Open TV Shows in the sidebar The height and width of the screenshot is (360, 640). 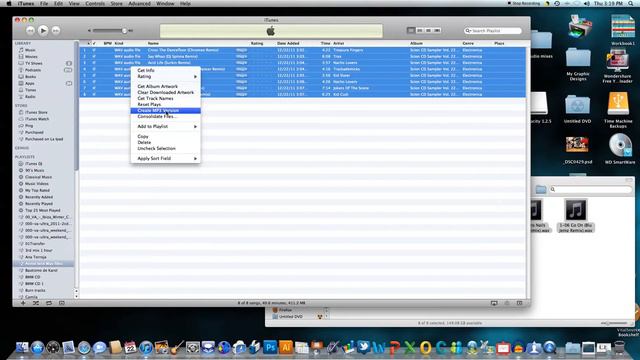pos(33,63)
